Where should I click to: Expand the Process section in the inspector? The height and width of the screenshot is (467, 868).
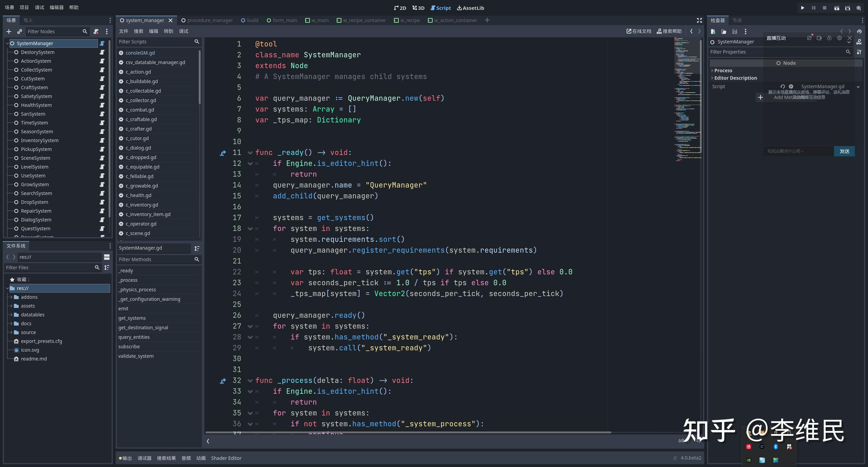pos(723,71)
